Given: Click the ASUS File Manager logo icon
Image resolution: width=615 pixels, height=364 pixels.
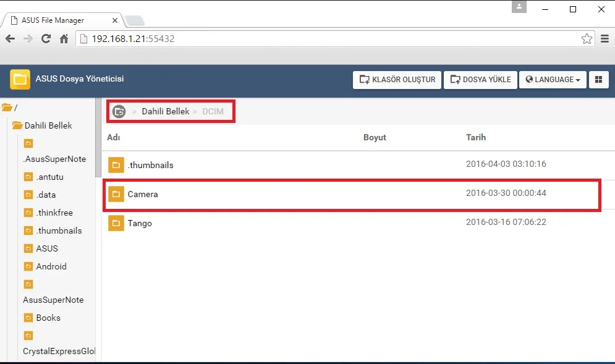Looking at the screenshot, I should [x=20, y=79].
